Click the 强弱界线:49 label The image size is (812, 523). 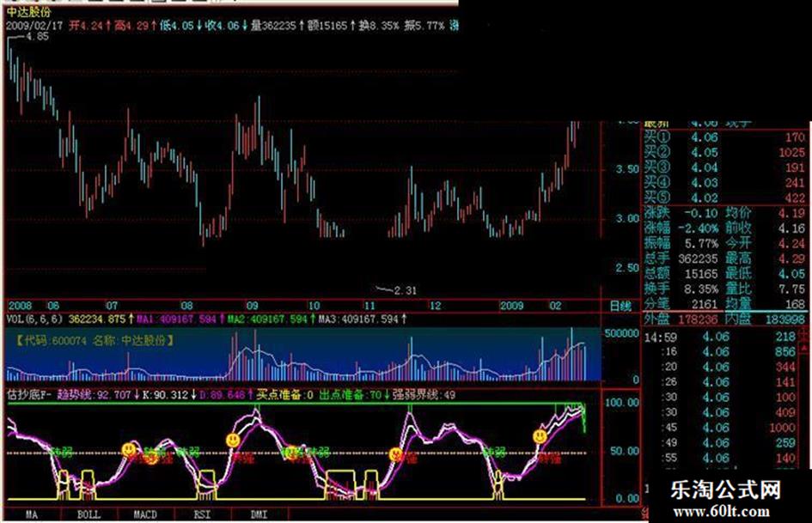tap(424, 395)
